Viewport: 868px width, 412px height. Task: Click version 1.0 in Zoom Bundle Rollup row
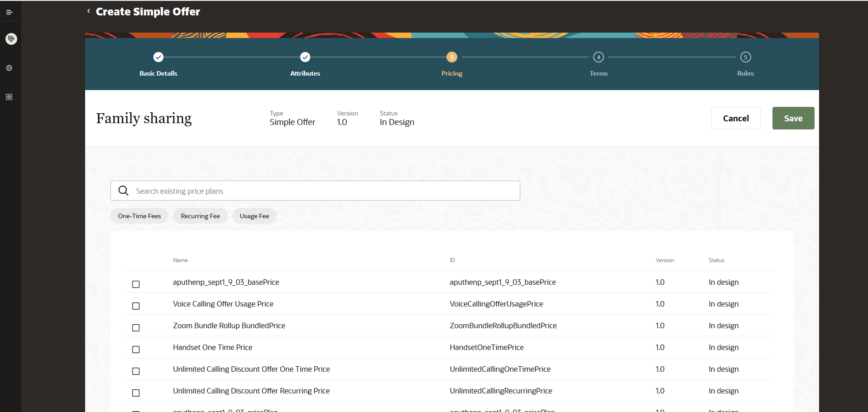click(x=660, y=326)
